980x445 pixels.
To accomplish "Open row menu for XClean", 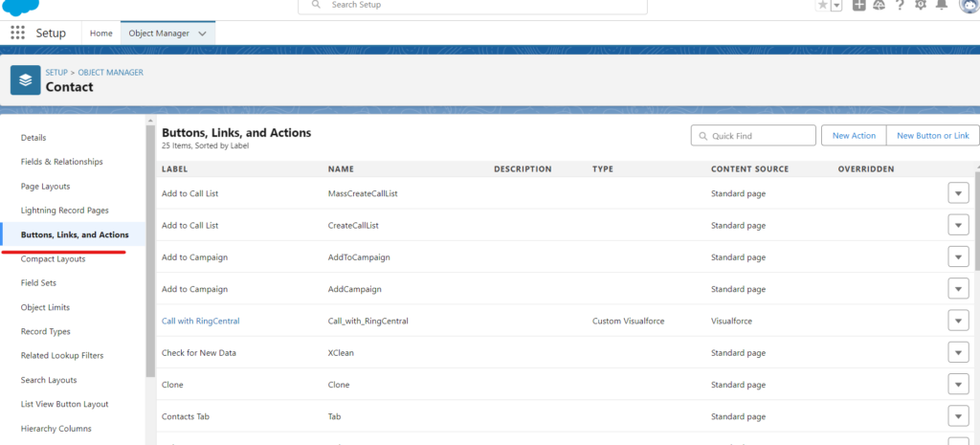I will point(958,352).
